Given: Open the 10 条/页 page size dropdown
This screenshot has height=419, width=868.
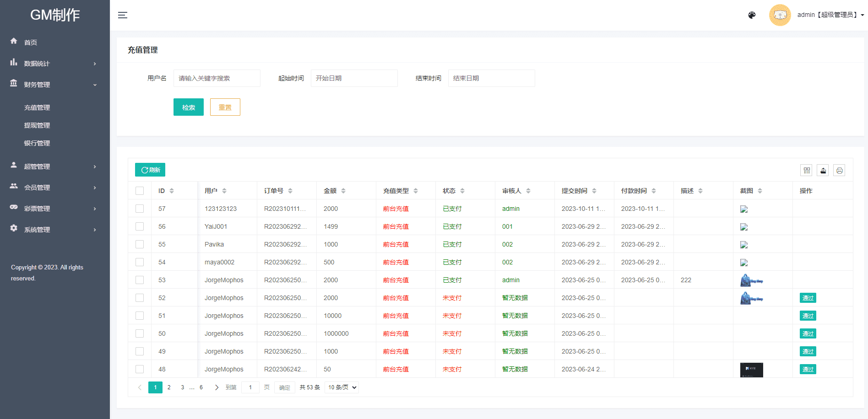Looking at the screenshot, I should point(342,387).
